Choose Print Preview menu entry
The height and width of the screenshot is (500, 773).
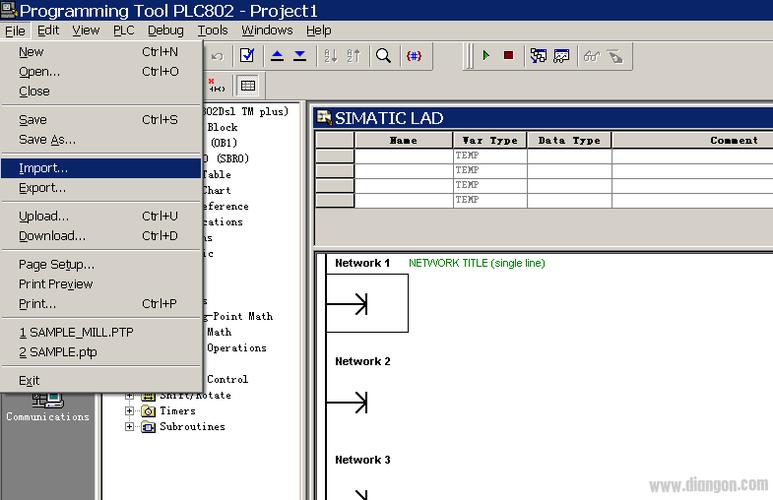pos(101,285)
